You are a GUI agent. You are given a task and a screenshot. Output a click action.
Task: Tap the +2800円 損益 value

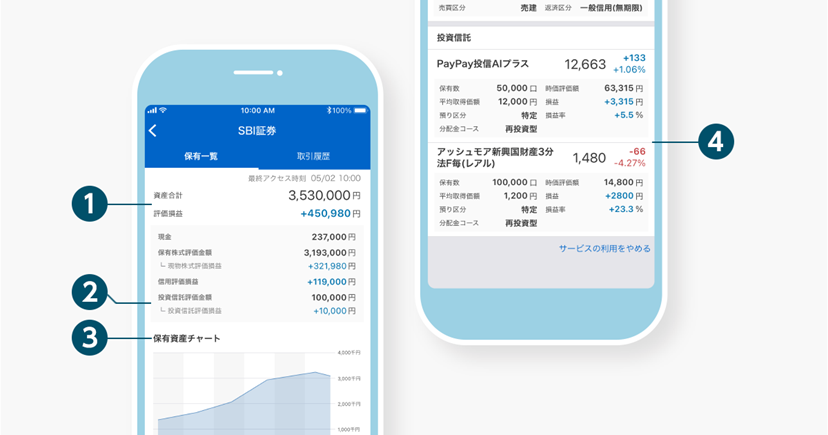pos(624,196)
